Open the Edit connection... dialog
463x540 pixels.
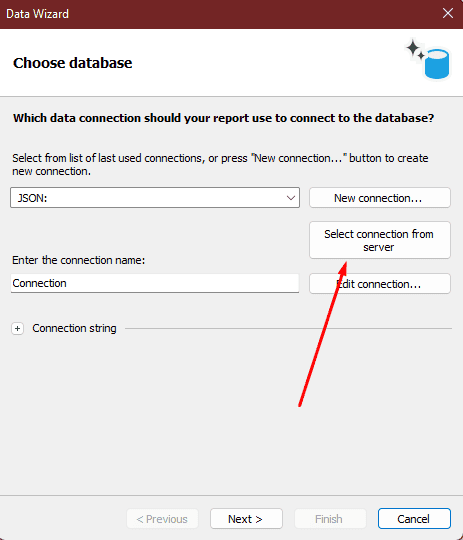tap(380, 284)
